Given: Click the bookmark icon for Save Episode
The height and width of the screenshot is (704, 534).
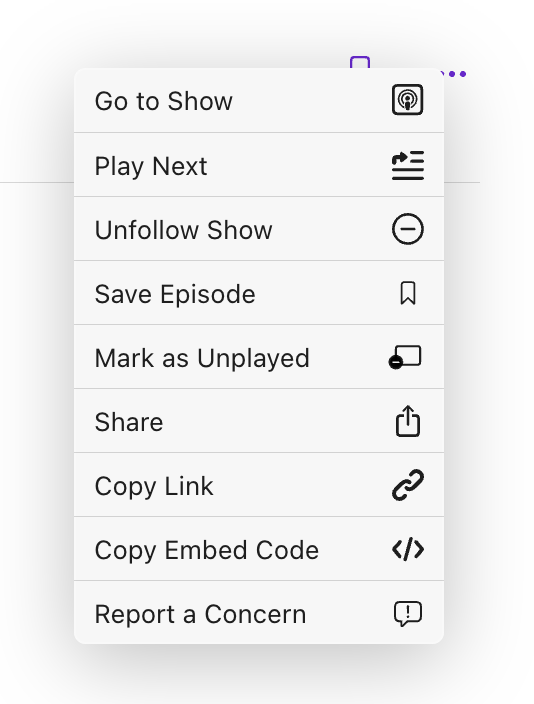Looking at the screenshot, I should 408,294.
